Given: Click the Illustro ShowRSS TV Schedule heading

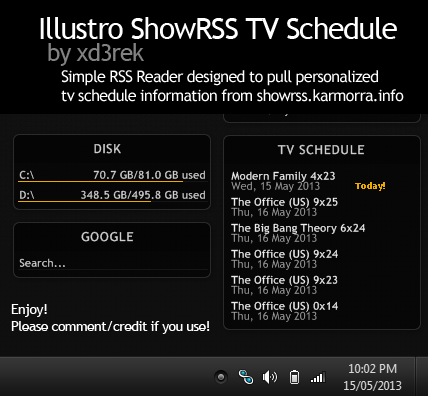Looking at the screenshot, I should tap(218, 29).
